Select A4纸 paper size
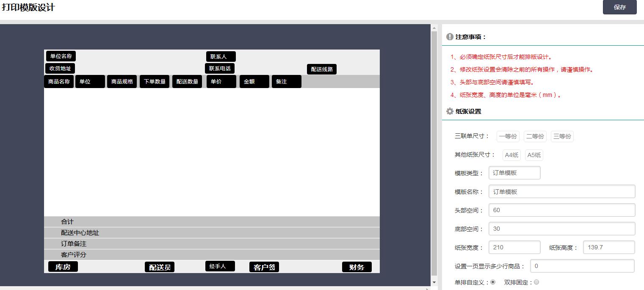 click(x=511, y=155)
